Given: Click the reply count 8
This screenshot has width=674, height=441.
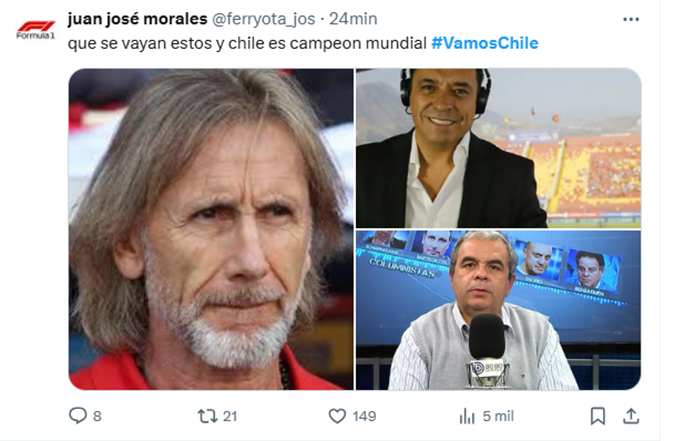Looking at the screenshot, I should pyautogui.click(x=97, y=416).
